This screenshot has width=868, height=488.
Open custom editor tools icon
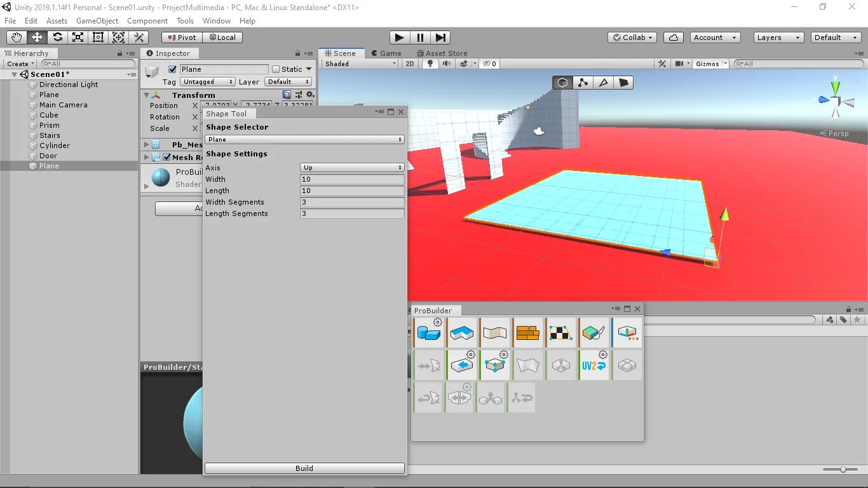click(139, 37)
